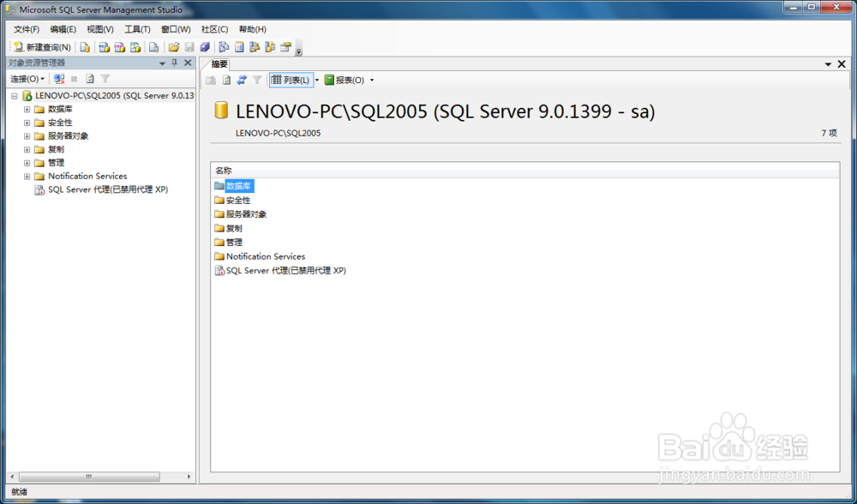The image size is (857, 504).
Task: Open the Registered Servers window icon
Action: tap(224, 47)
